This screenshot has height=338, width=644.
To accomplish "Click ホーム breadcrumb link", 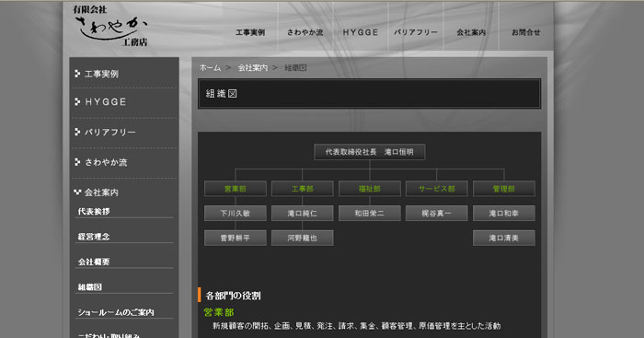I will click(210, 68).
